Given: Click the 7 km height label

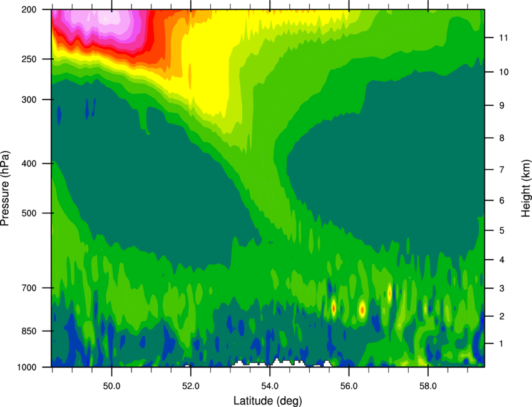Looking at the screenshot, I should (502, 170).
